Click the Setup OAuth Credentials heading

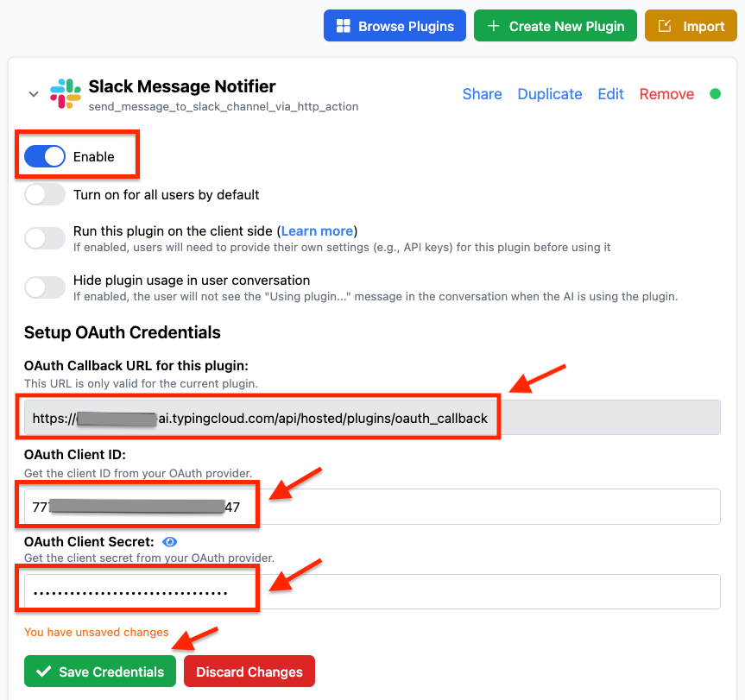(x=123, y=332)
